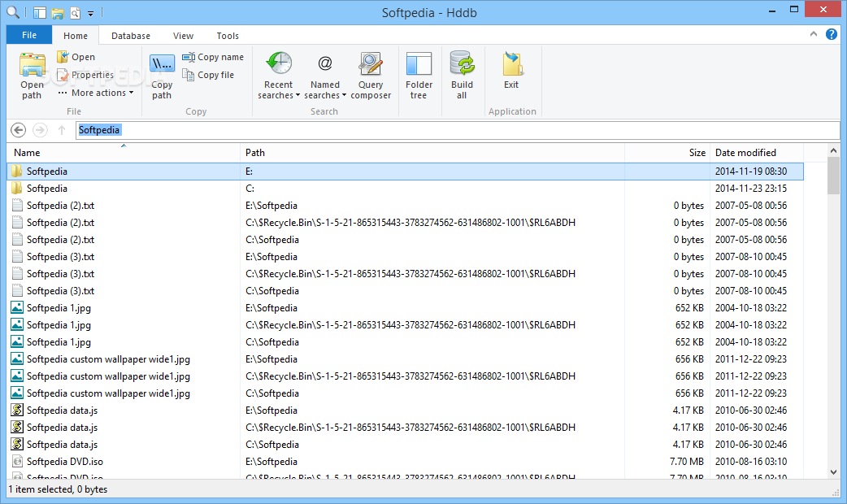The height and width of the screenshot is (504, 847).
Task: Click the Softpedia search input field
Action: (458, 130)
